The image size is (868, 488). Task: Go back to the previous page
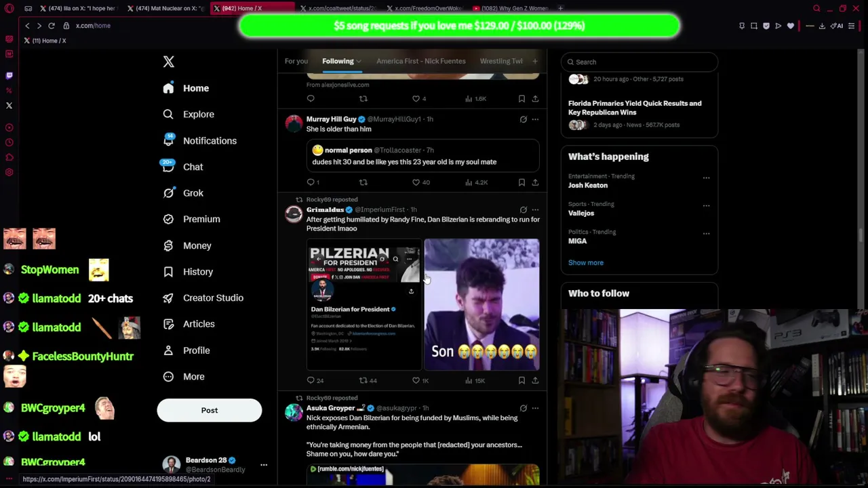tap(27, 26)
